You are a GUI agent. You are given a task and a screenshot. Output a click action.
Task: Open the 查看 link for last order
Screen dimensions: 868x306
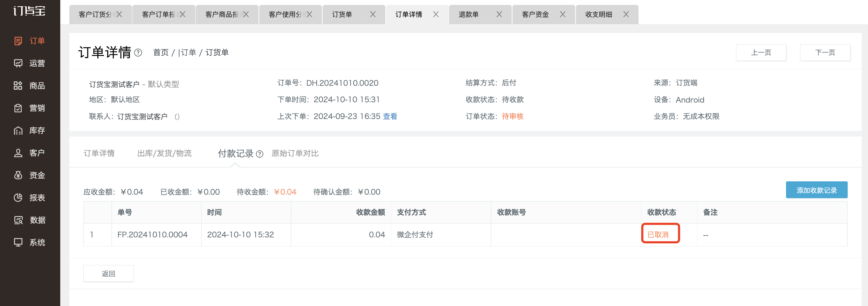(390, 117)
